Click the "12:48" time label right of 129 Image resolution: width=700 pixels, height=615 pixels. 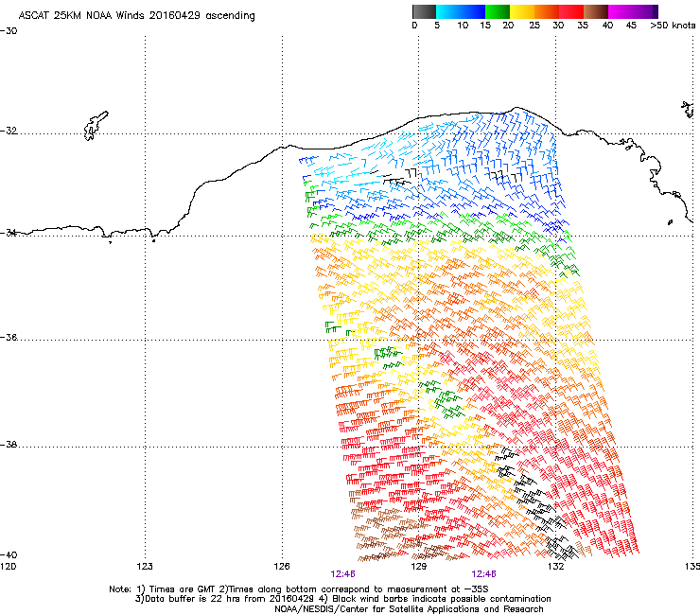click(x=484, y=574)
